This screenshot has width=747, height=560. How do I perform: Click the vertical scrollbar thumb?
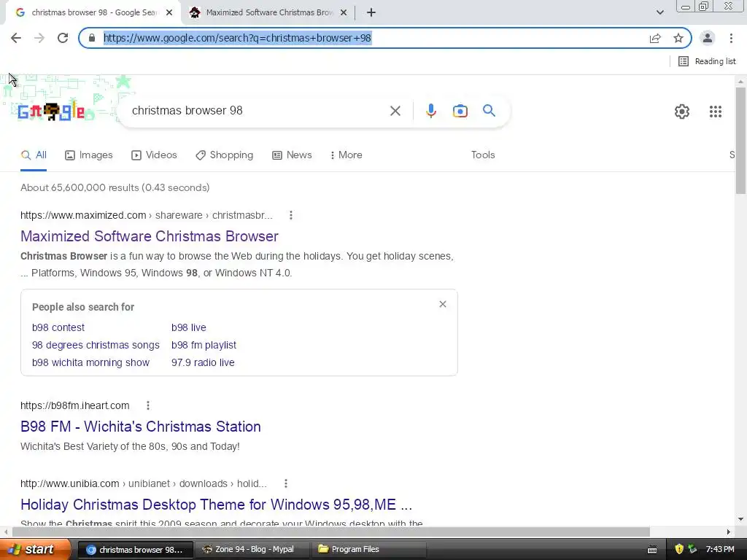pyautogui.click(x=740, y=141)
